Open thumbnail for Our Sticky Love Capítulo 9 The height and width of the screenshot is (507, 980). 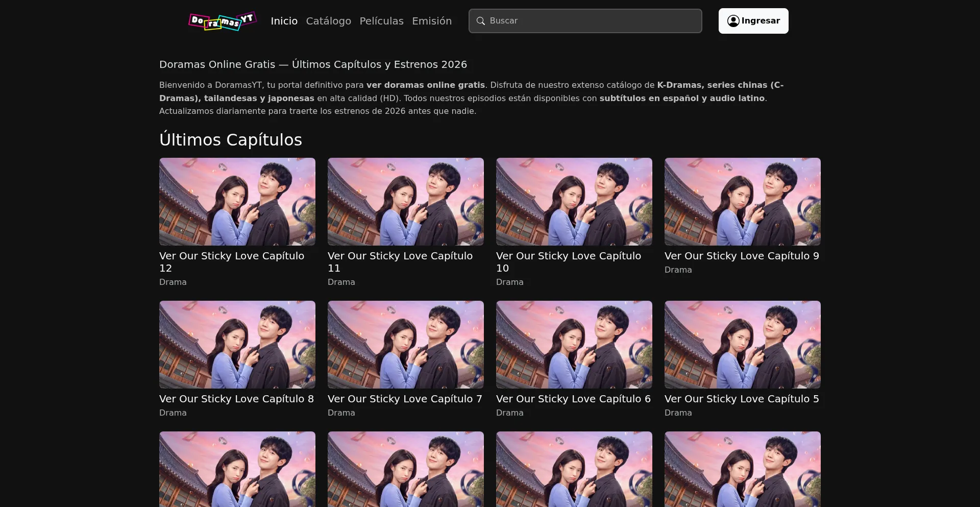click(x=743, y=202)
